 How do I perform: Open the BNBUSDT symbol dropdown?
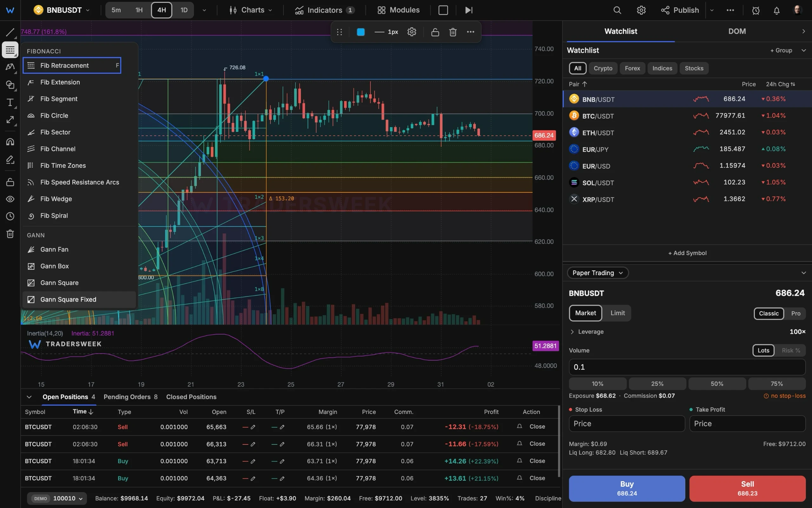[x=62, y=10]
